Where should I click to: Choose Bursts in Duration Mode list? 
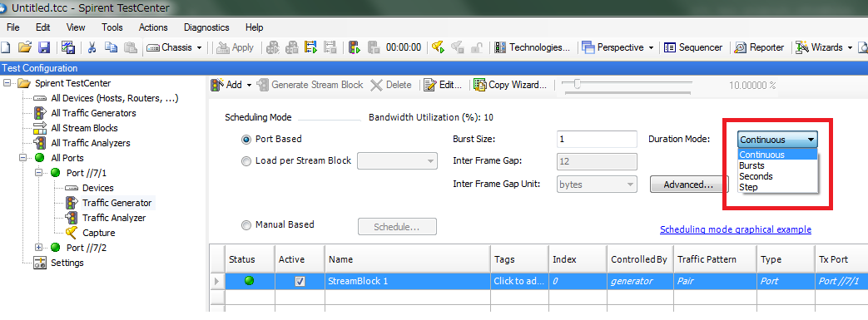pos(778,165)
